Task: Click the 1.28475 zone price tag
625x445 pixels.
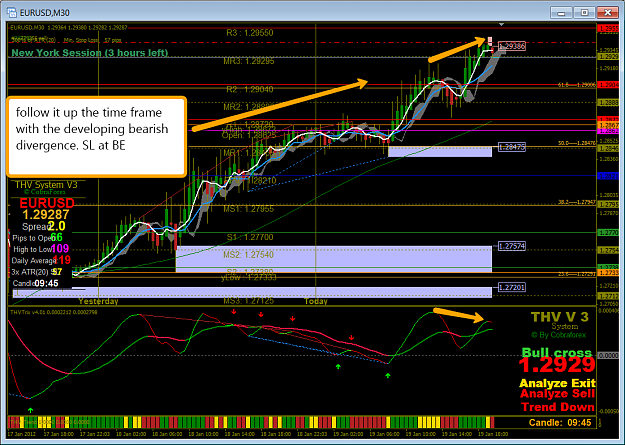Action: (x=512, y=147)
